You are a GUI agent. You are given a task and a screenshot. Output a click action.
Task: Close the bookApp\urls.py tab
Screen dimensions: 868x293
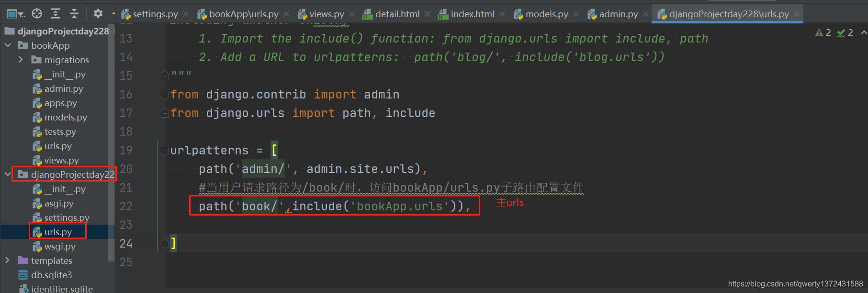click(286, 14)
